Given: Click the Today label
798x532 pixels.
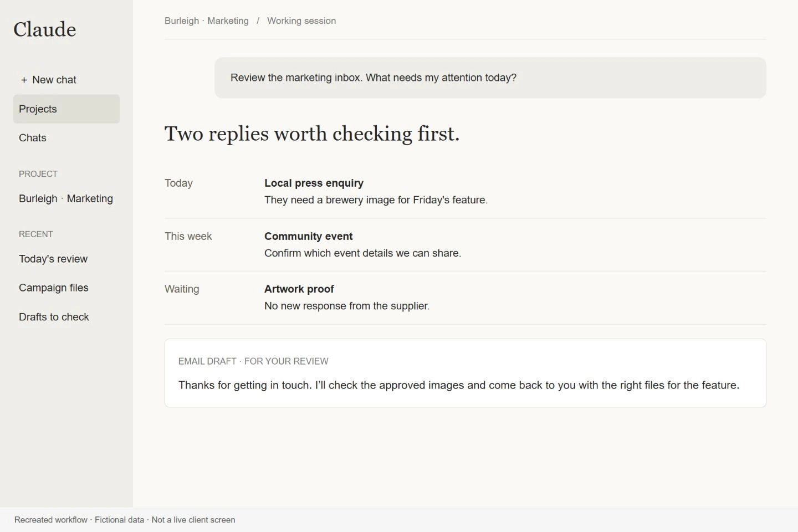Looking at the screenshot, I should [178, 183].
